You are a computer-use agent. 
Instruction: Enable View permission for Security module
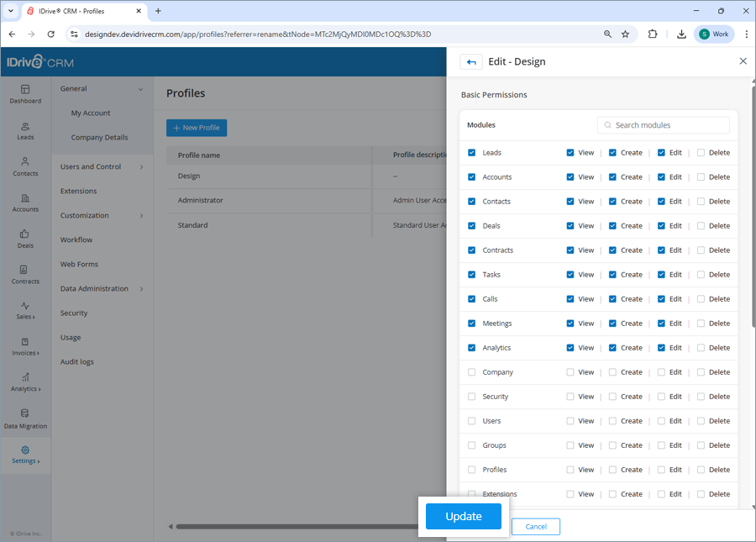click(571, 396)
